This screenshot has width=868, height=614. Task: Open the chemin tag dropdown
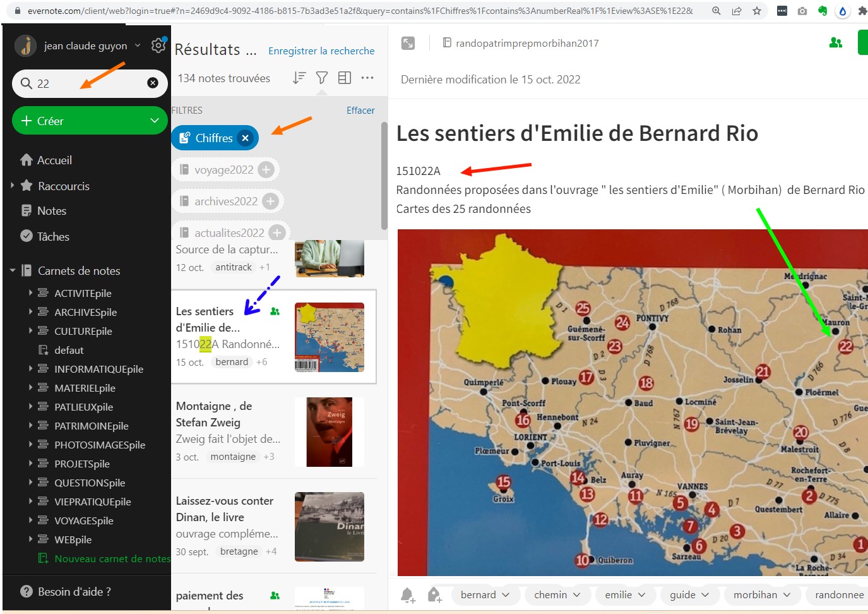[557, 594]
